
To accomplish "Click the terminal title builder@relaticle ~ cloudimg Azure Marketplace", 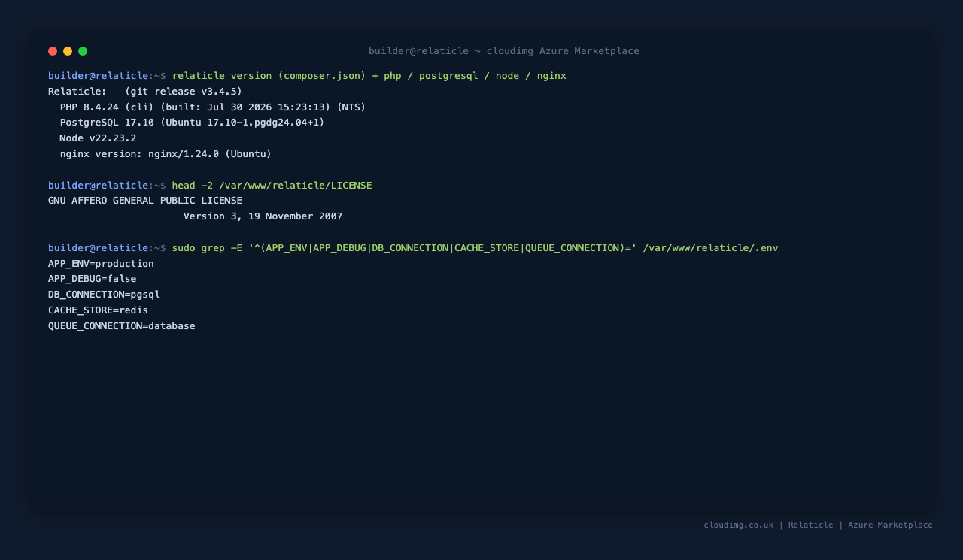I will (x=504, y=51).
